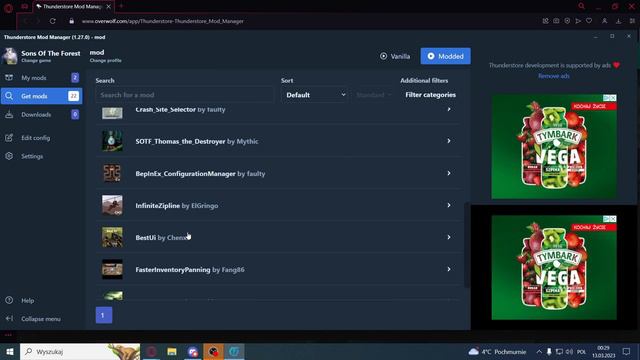Click the upper Tymbark Vega advertisement
Screen dimensions: 640x360
(x=554, y=147)
